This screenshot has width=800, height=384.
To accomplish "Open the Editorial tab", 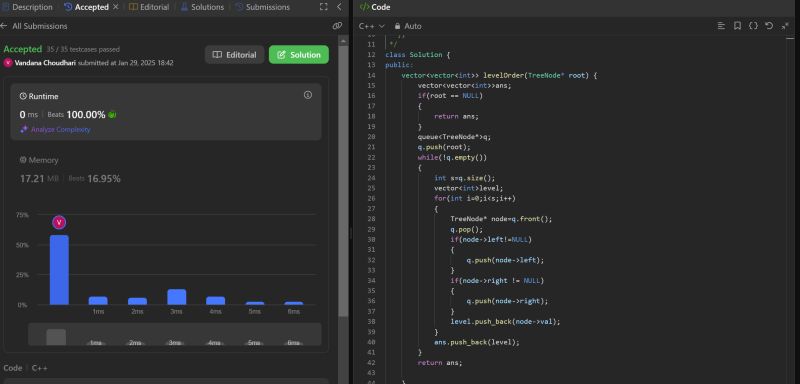I will 149,7.
